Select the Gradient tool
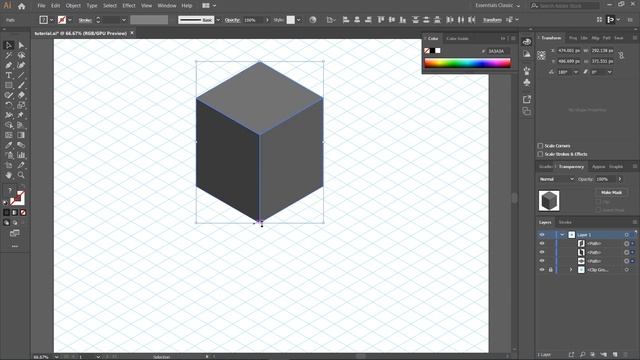The image size is (640, 360). [x=21, y=135]
